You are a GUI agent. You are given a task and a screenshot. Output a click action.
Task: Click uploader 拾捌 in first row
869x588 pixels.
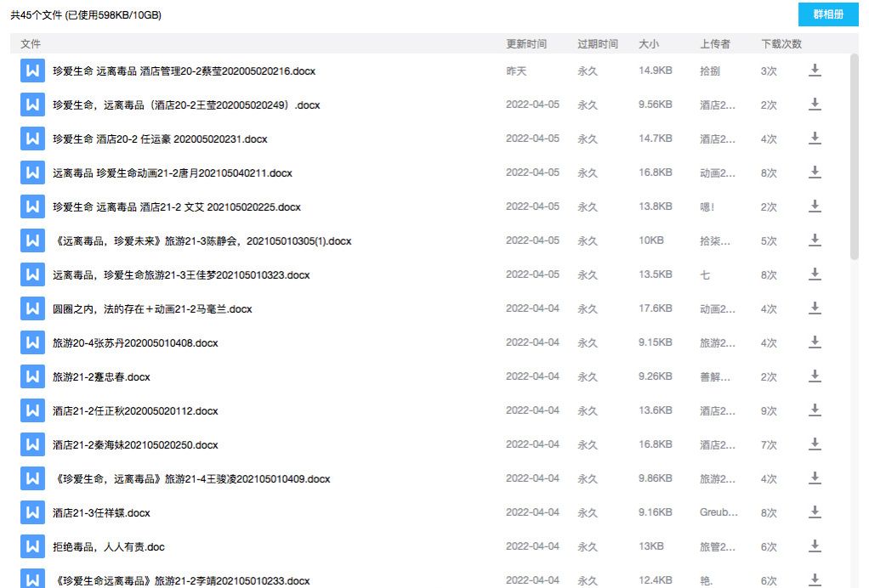[710, 71]
